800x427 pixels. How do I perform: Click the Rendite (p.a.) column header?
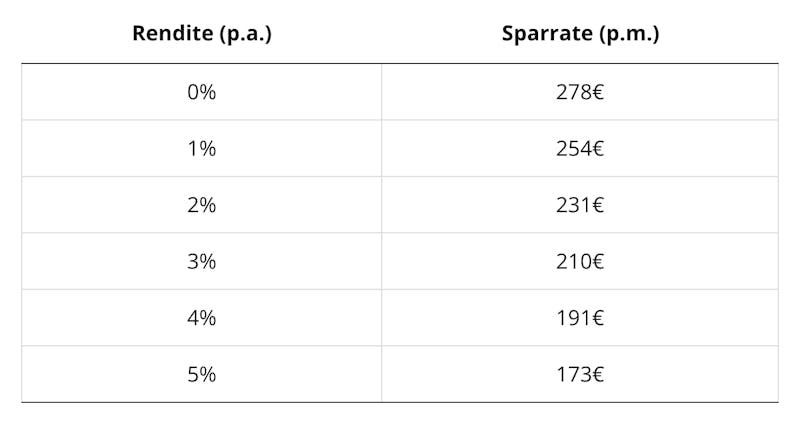[x=202, y=34]
